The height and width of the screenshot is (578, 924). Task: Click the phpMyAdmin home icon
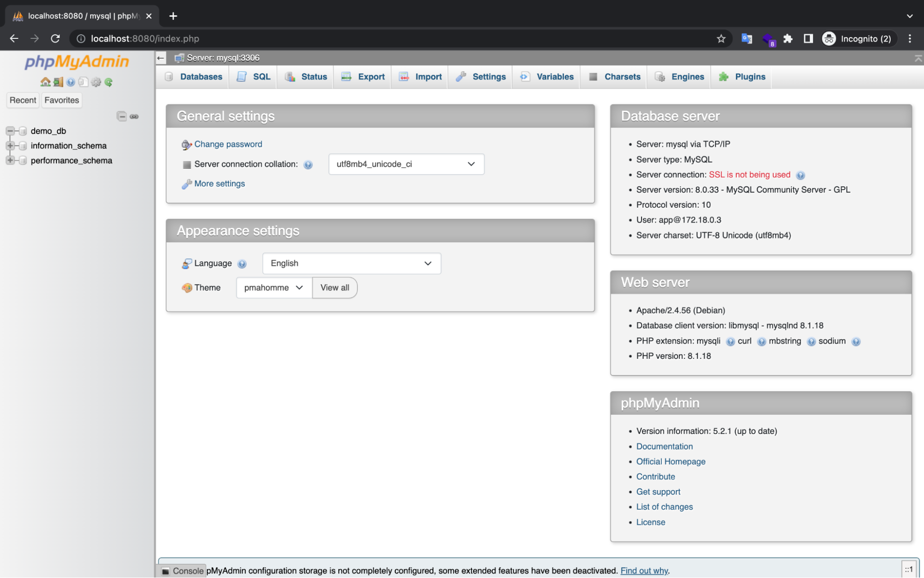coord(45,82)
